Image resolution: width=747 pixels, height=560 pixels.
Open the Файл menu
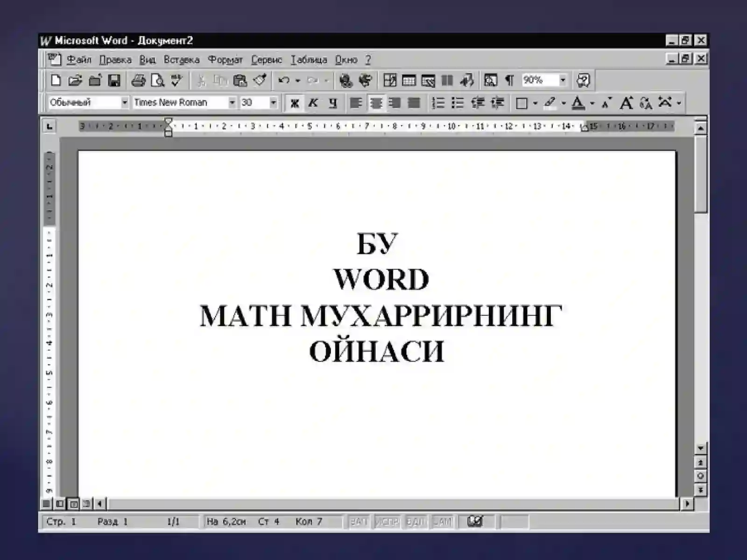(79, 60)
